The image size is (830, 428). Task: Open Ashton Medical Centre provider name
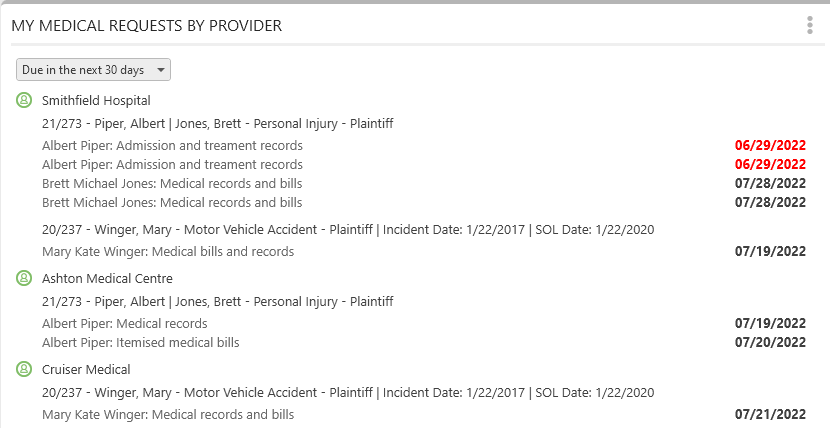coord(107,278)
